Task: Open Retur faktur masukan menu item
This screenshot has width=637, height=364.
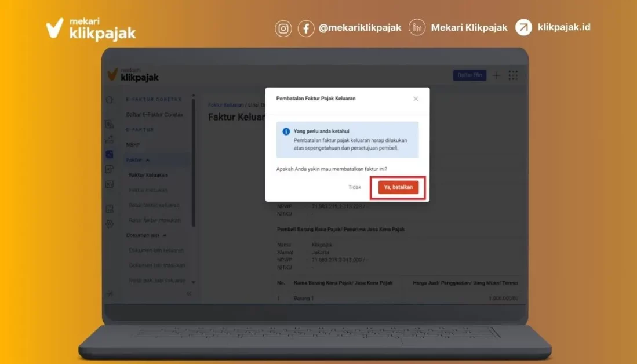Action: (155, 220)
